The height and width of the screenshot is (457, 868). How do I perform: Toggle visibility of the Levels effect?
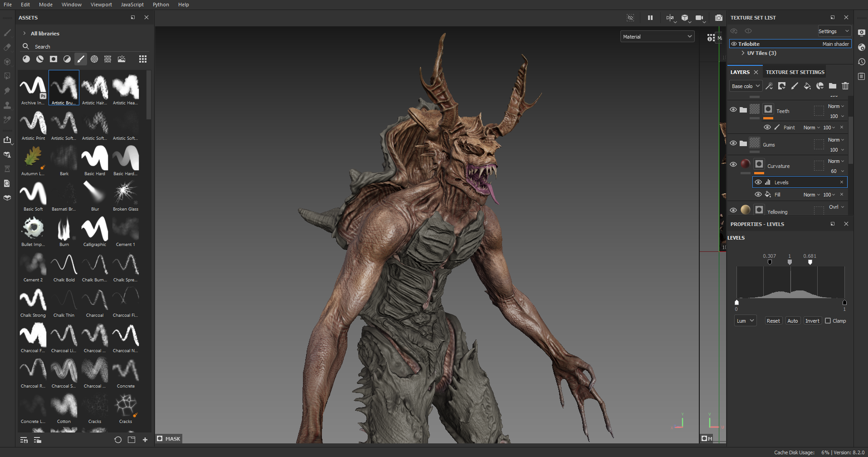coord(758,182)
